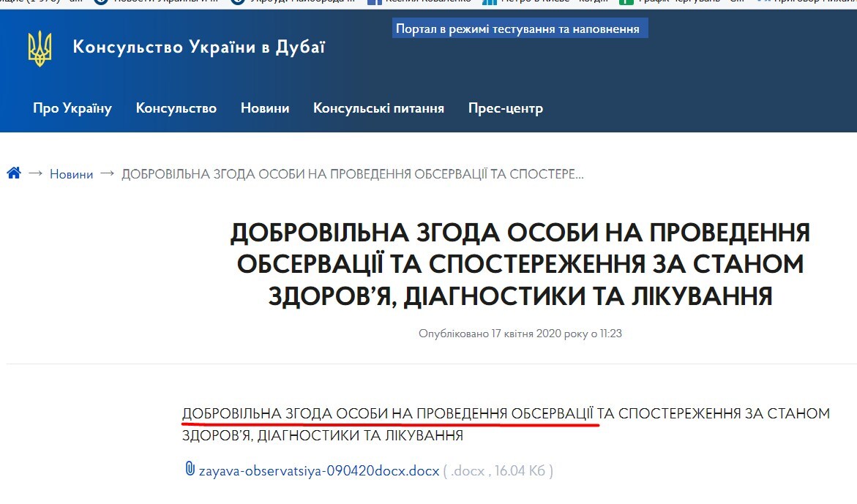Select Новини in the navigation bar
Viewport: 857px width, 504px height.
click(265, 108)
